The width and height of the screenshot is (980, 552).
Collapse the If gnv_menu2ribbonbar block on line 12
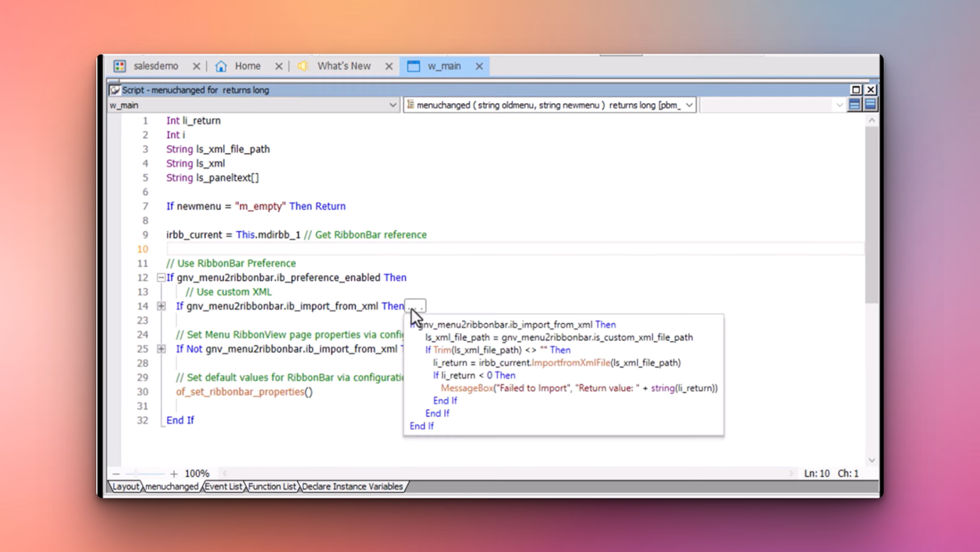161,277
